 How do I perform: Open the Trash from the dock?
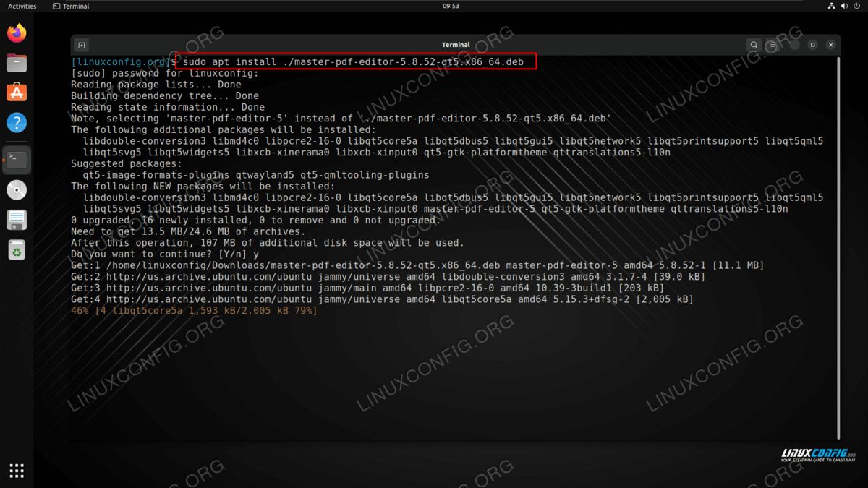(x=17, y=249)
